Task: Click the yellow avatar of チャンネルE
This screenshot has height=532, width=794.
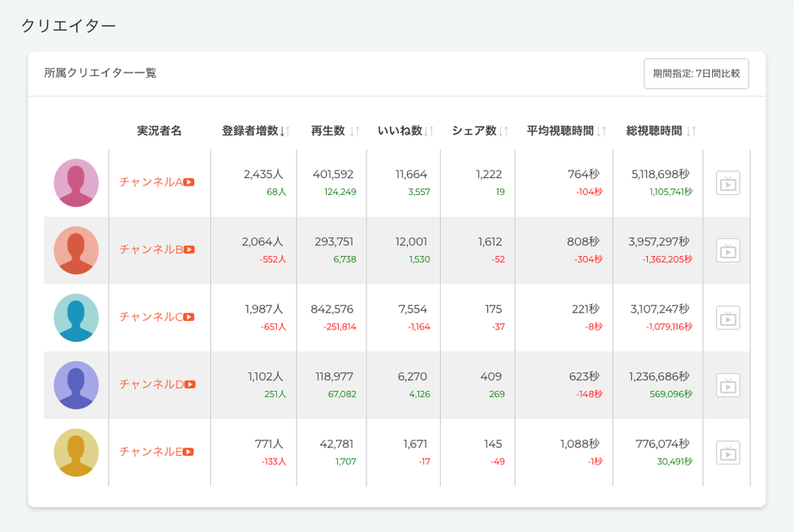Action: pyautogui.click(x=76, y=453)
